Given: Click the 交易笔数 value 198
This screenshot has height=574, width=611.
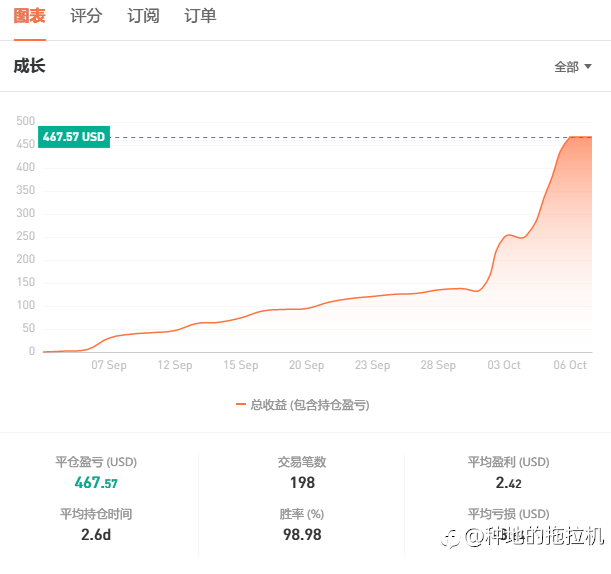Looking at the screenshot, I should [302, 483].
